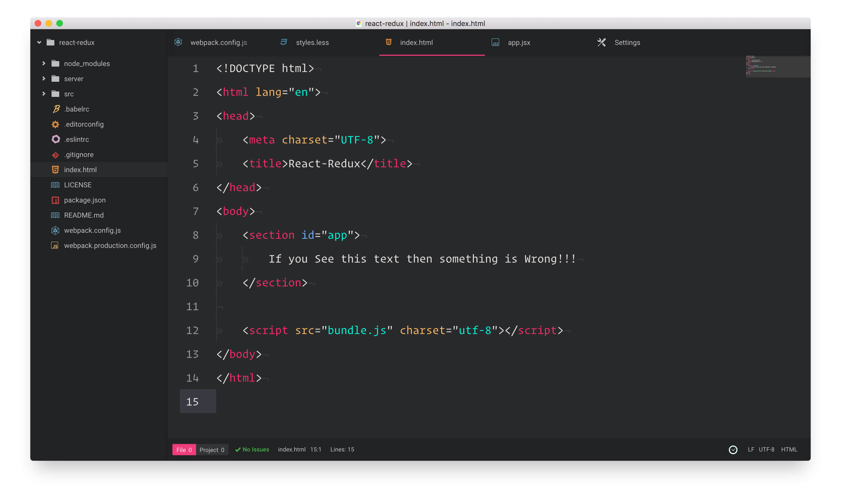Click the UTF-8 encoding selector
Image resolution: width=841 pixels, height=504 pixels.
(766, 449)
